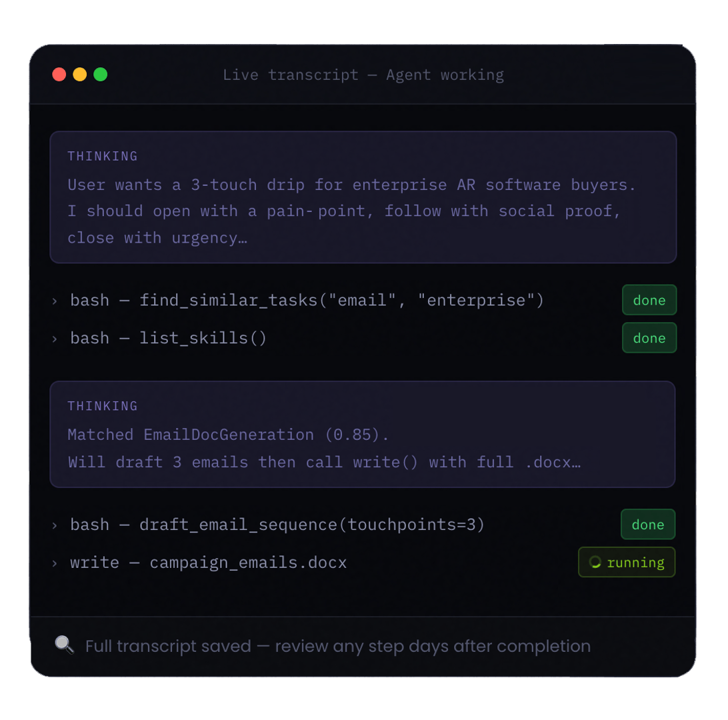This screenshot has width=728, height=720.
Task: Click done badge for draft_email_sequence step
Action: pyautogui.click(x=647, y=525)
